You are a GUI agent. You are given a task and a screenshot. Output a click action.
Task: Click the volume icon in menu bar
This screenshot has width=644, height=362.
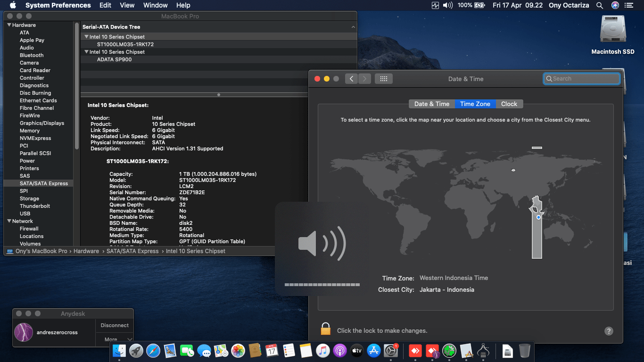point(448,5)
